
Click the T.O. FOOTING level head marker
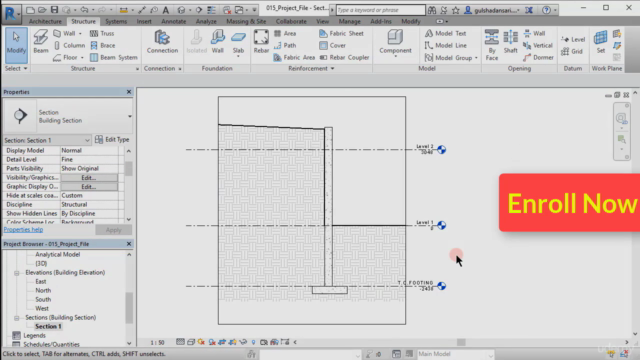coord(441,286)
